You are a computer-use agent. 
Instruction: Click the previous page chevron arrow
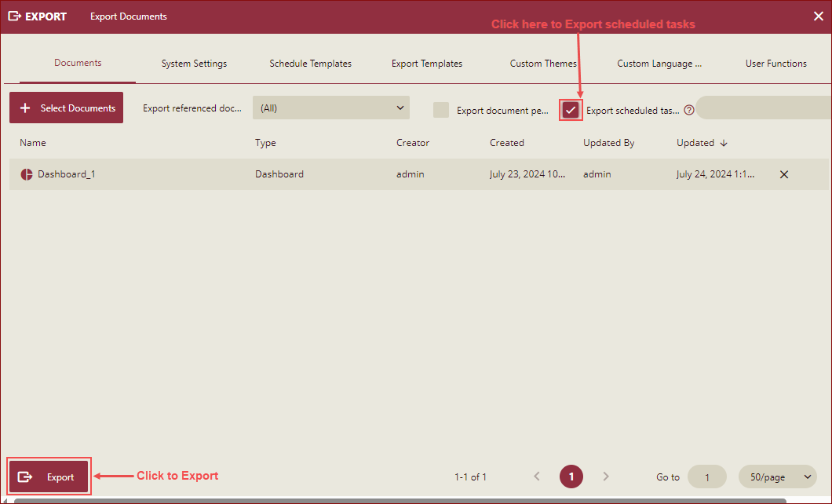tap(537, 477)
